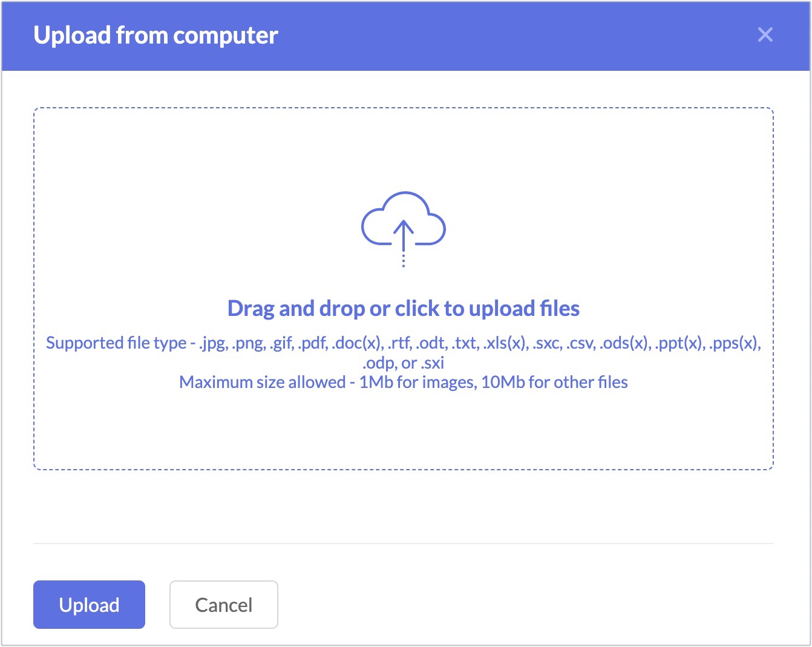Click the dotted line beneath the cloud arrow

pyautogui.click(x=404, y=260)
